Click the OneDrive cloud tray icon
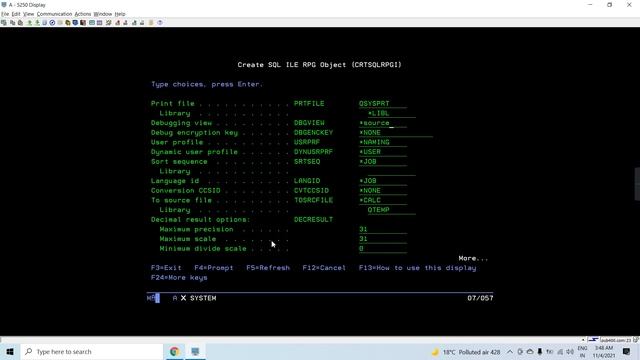Viewport: 640px width, 360px height. click(x=530, y=351)
